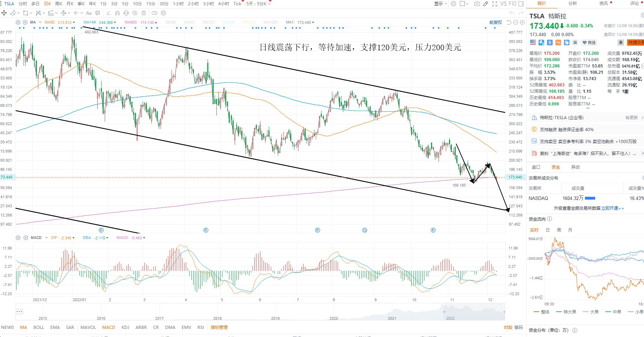This screenshot has height=337, width=644.
Task: Zoom in chart with plus icon
Action: (x=522, y=22)
